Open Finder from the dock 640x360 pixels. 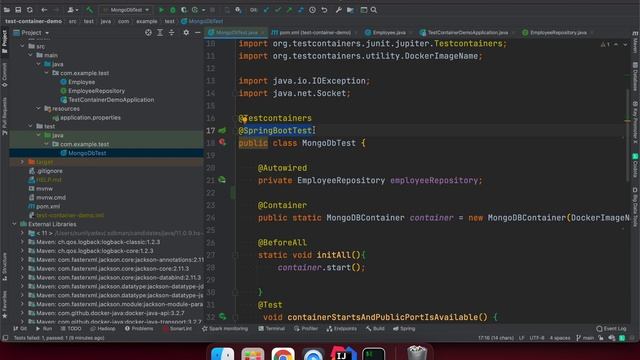point(223,354)
